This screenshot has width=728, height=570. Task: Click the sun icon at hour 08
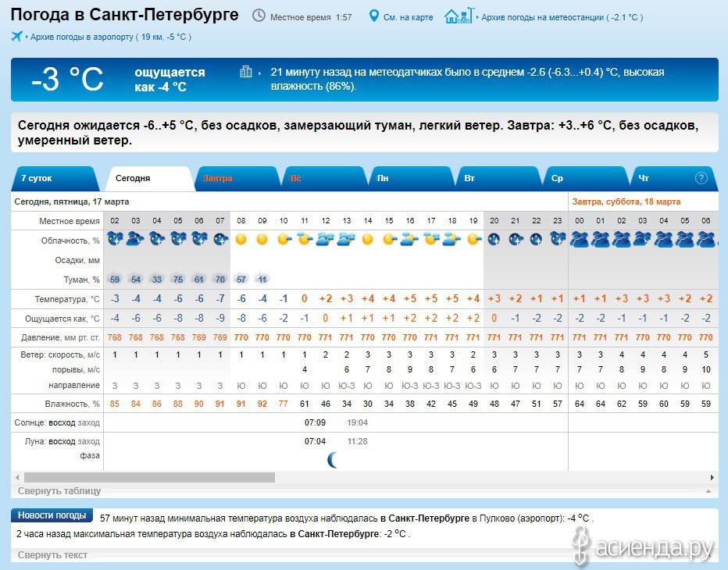[241, 240]
